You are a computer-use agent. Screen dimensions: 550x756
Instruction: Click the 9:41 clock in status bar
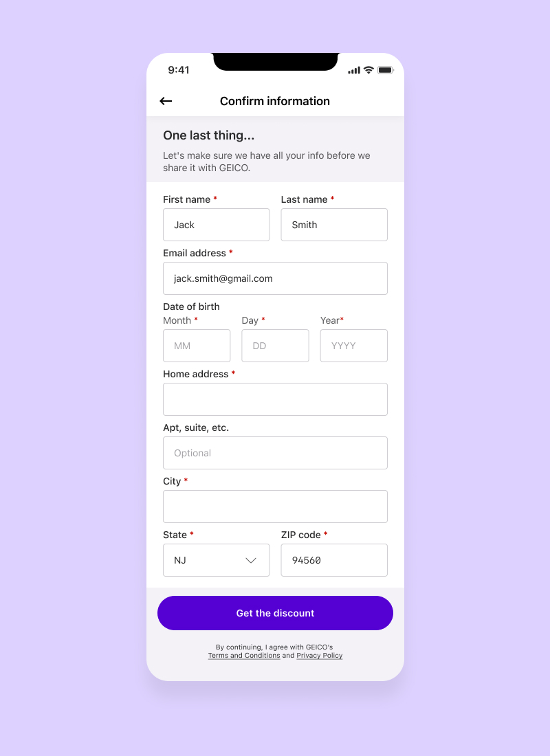179,70
